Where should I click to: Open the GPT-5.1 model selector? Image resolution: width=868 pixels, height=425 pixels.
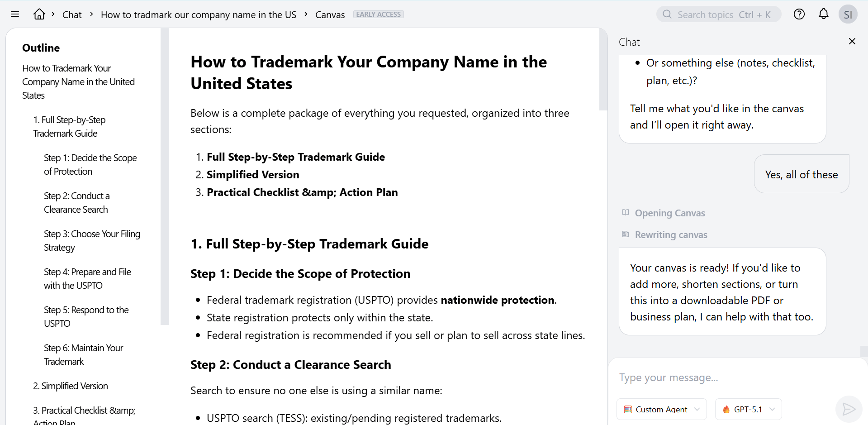point(748,409)
